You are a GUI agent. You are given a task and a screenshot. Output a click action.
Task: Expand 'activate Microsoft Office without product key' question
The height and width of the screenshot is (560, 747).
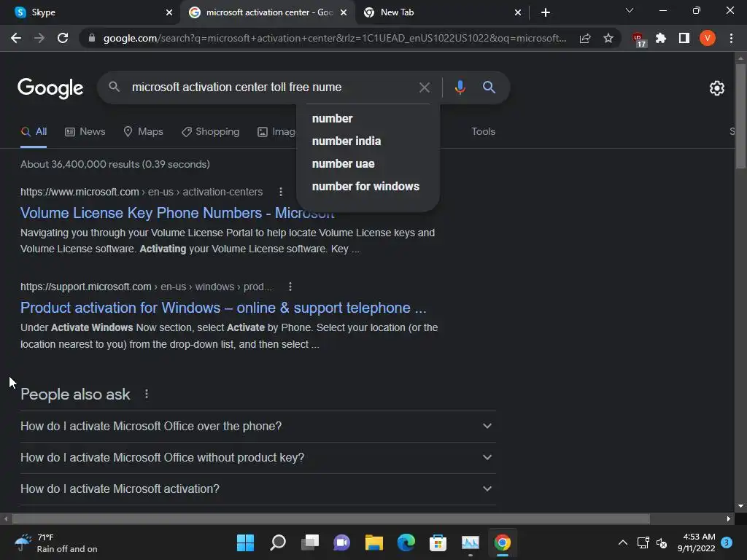[x=258, y=458]
